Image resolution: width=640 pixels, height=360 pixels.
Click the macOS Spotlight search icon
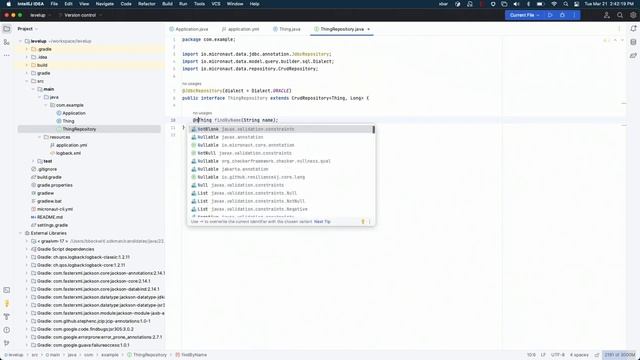(565, 4)
